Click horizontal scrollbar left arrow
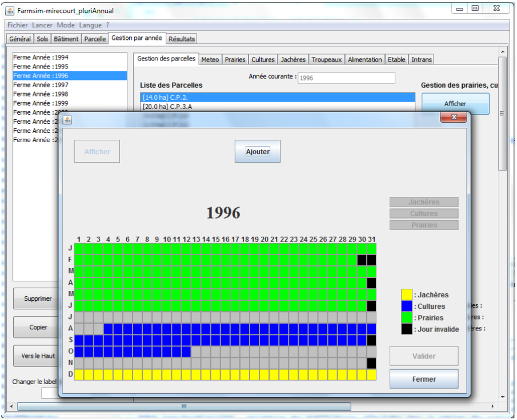Image resolution: width=517 pixels, height=420 pixels. tap(11, 407)
